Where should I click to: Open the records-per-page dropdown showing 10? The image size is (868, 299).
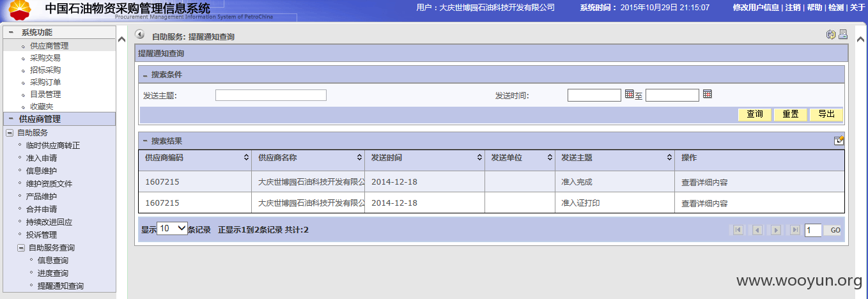(172, 229)
